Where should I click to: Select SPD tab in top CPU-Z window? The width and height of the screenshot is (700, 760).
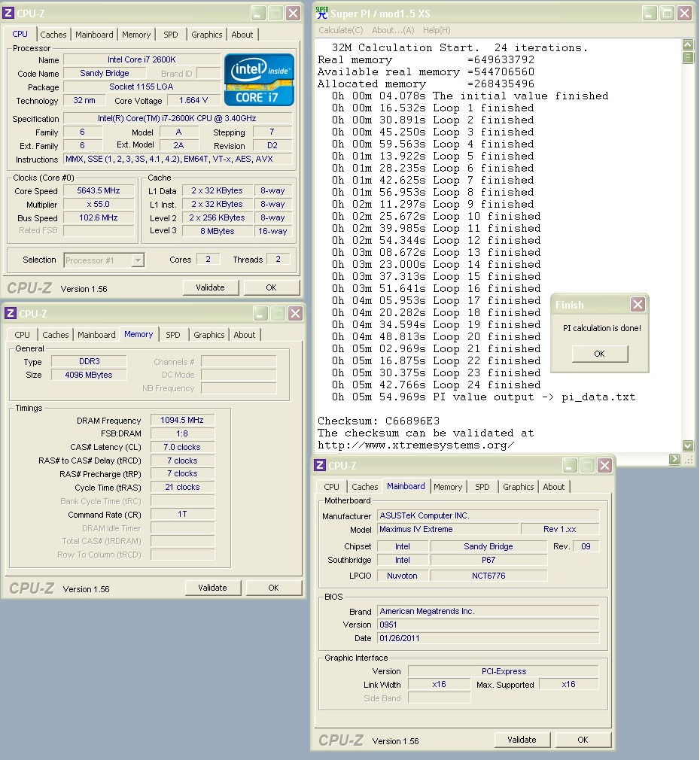point(171,35)
